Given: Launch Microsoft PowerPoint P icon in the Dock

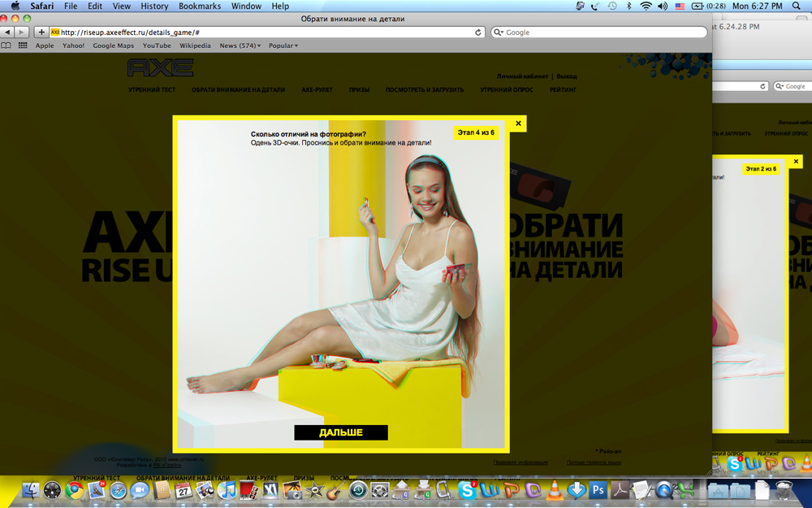Looking at the screenshot, I should click(x=511, y=490).
